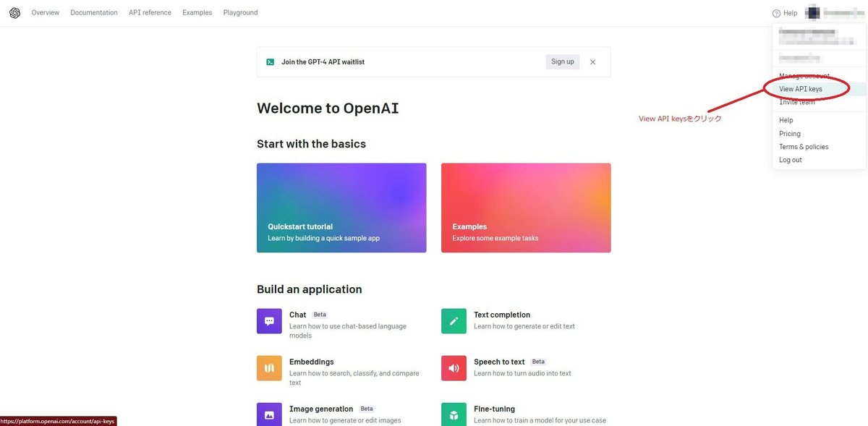Click the purple Image generation icon
The image size is (868, 426).
point(269,414)
